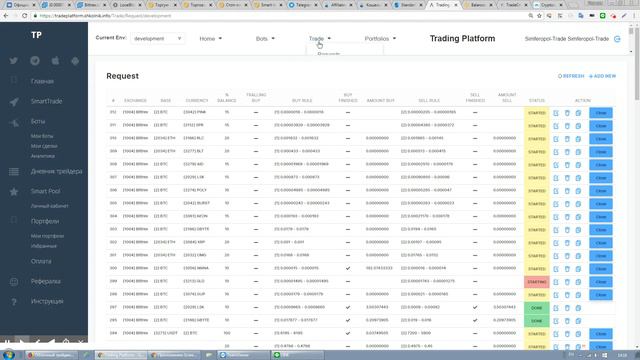Reload the page with browser refresh icon

[24, 16]
